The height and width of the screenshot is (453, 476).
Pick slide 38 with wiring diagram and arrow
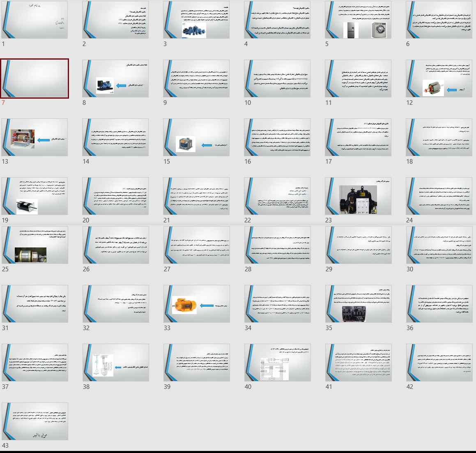coord(115,363)
